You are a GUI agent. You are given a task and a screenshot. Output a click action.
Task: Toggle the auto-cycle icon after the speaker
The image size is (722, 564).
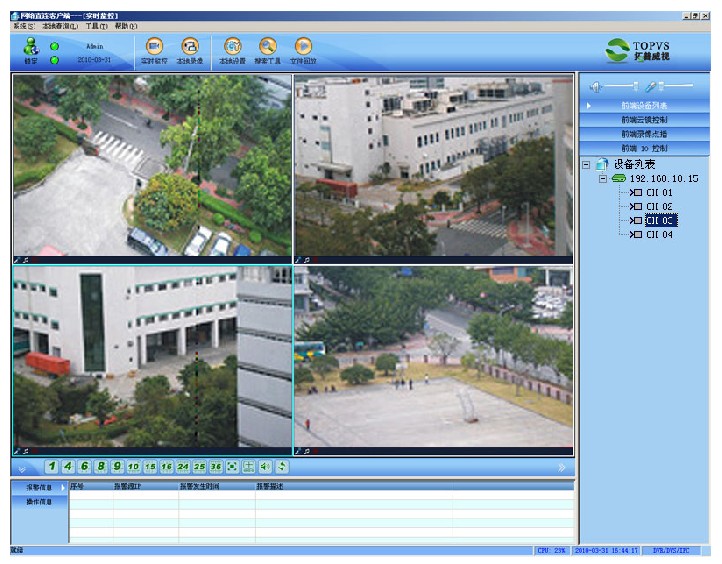pos(282,466)
